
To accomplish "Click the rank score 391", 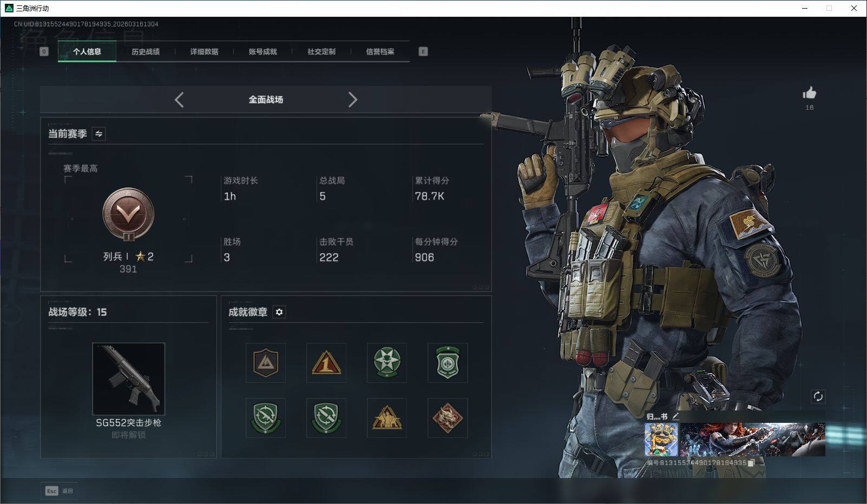I will pos(128,269).
